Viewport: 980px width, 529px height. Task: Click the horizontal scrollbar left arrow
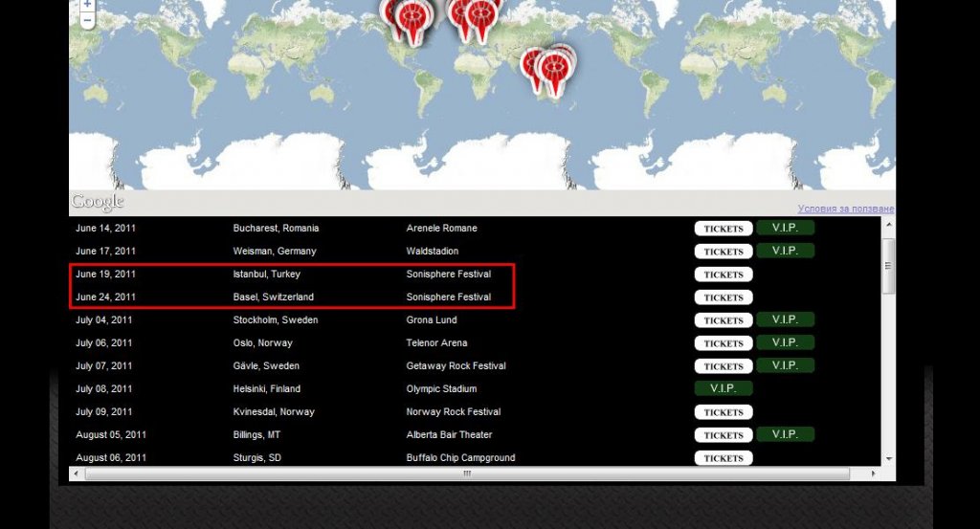[x=77, y=474]
